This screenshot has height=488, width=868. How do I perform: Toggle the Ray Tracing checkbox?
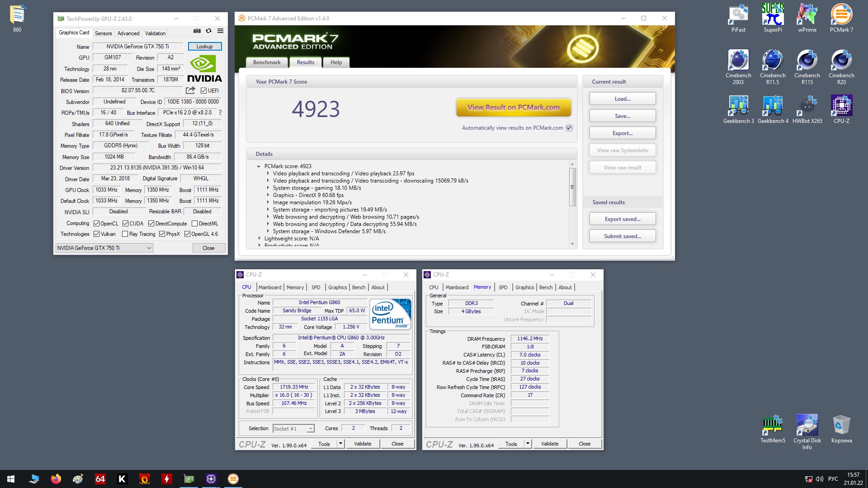click(x=125, y=234)
